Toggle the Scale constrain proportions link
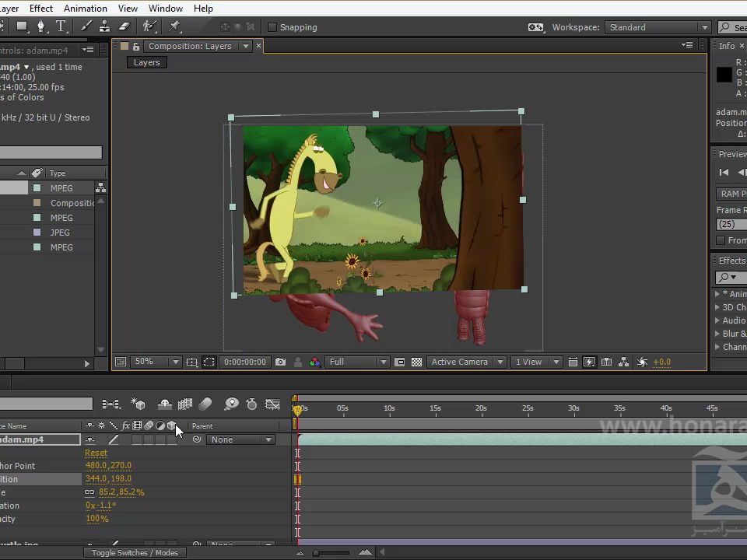Screen dimensions: 747x560 89,492
